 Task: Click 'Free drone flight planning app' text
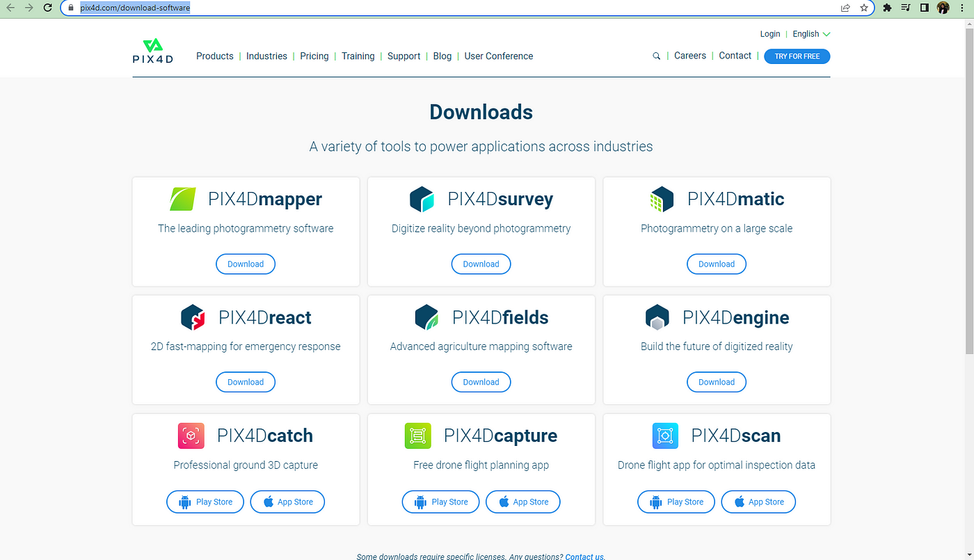(x=481, y=465)
